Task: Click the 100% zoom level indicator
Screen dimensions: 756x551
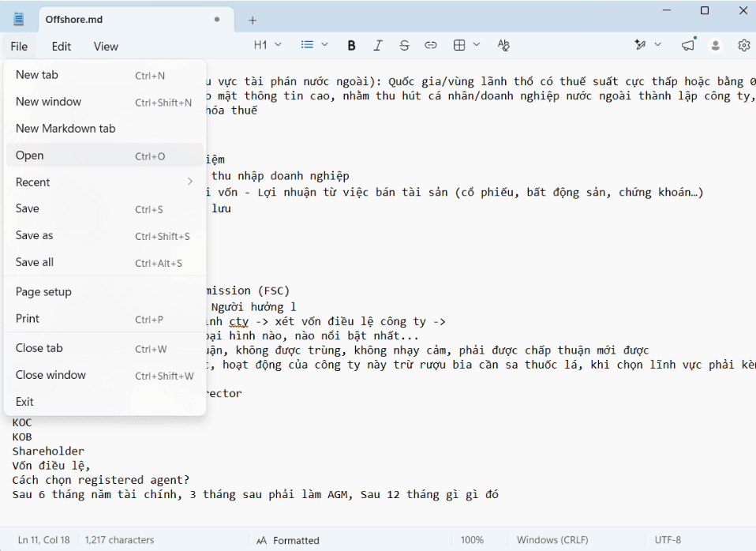Action: coord(472,541)
